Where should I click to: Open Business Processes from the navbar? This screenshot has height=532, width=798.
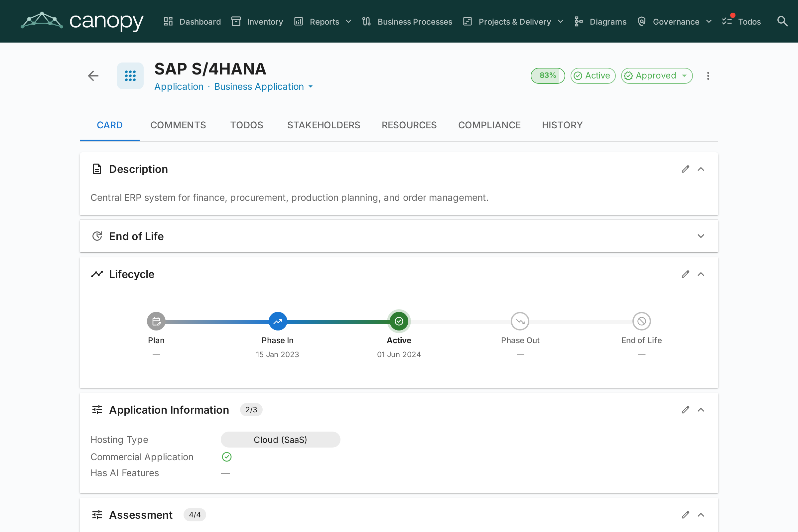tap(407, 22)
